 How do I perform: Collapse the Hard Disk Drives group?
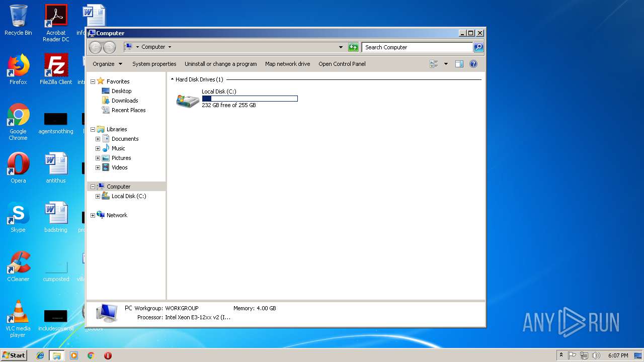[x=172, y=79]
